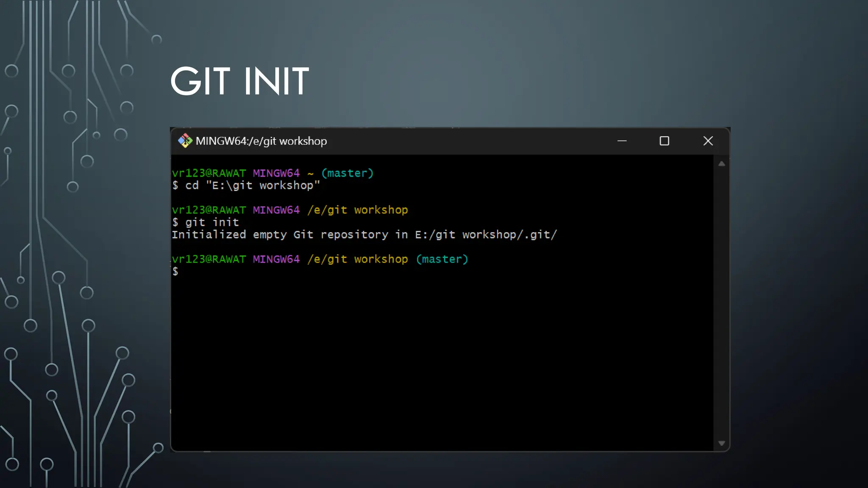The image size is (868, 488).
Task: Click the first prompt line ending '~ (master)'
Action: [273, 173]
